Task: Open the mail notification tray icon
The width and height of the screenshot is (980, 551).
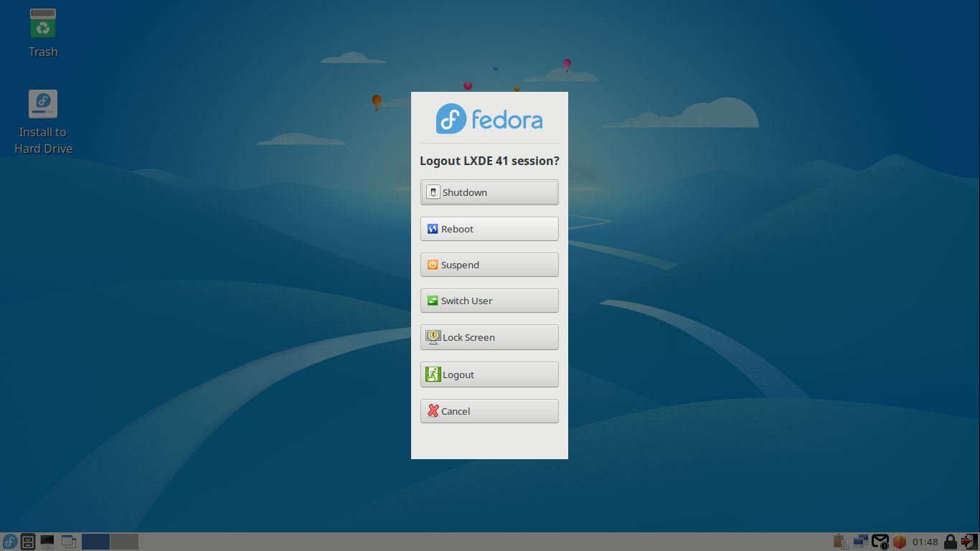Action: [x=880, y=542]
